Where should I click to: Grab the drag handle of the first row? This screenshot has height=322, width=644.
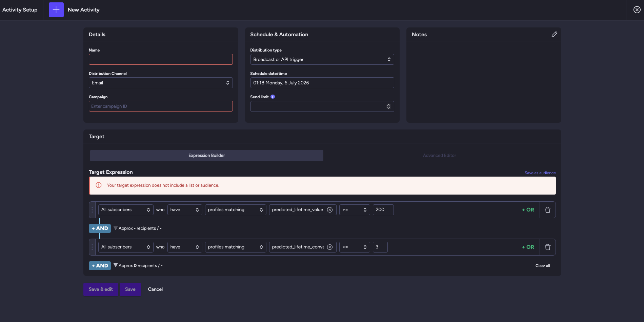[x=92, y=210]
